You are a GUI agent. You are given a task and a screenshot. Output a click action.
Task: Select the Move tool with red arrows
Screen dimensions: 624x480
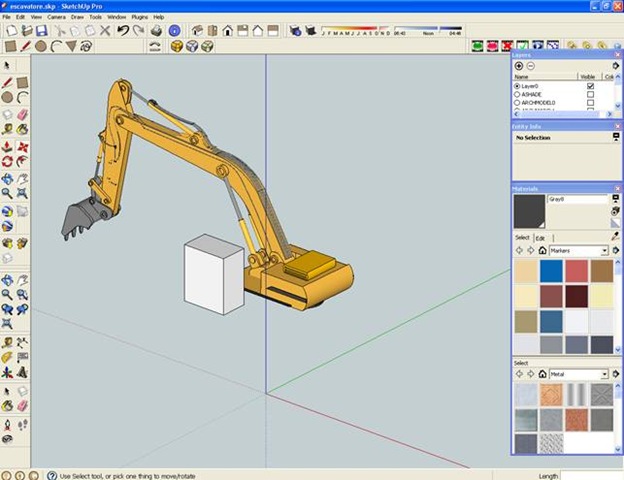point(22,147)
